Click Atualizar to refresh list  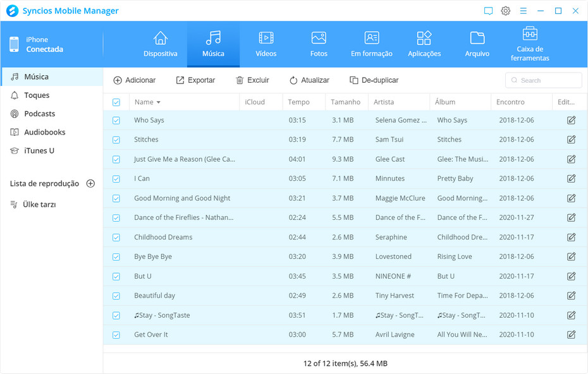(x=309, y=80)
